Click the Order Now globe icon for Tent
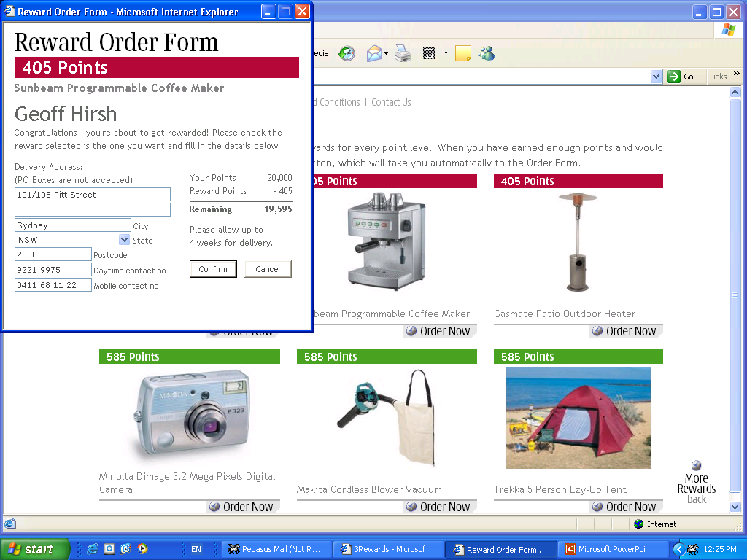The width and height of the screenshot is (747, 560). tap(597, 507)
